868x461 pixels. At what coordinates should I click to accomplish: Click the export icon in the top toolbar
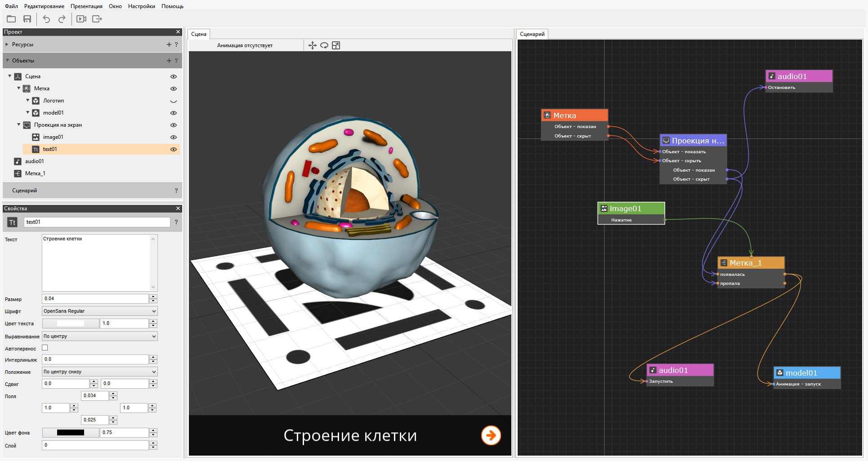pos(96,19)
